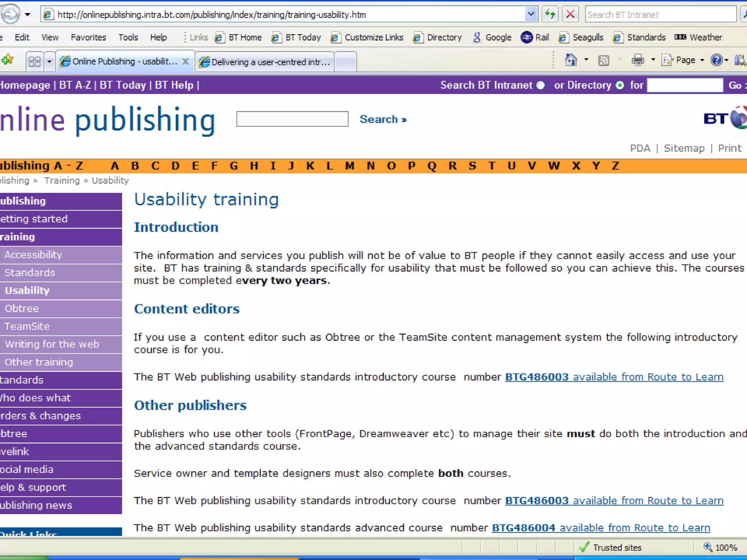Click the RSS feeds icon

tap(604, 60)
